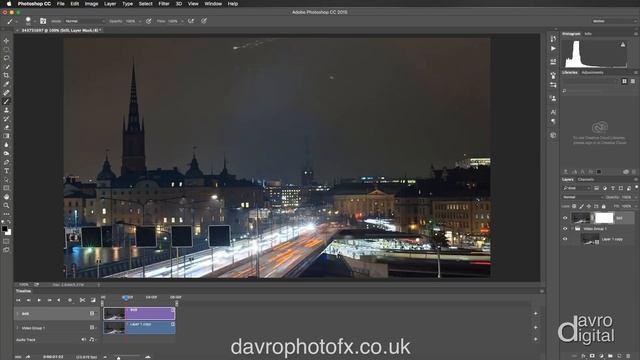Click the background color swatch
Viewport: 640px width, 360px height.
coord(8,232)
